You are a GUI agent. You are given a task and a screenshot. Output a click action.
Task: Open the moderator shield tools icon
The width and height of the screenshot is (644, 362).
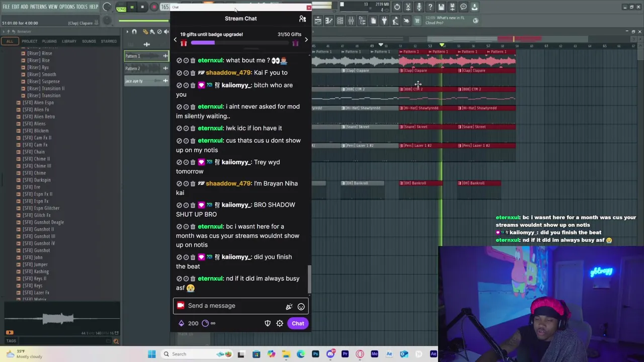[x=268, y=323]
